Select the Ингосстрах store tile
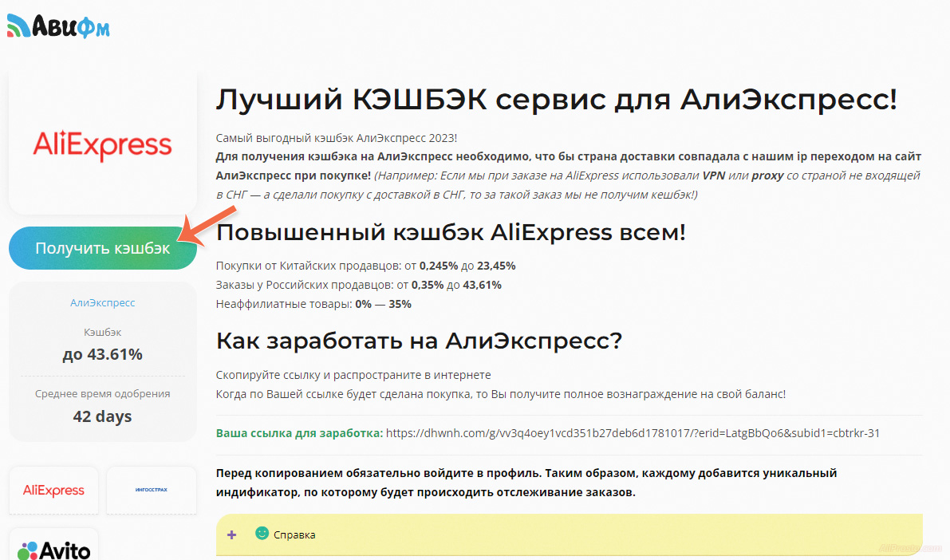The height and width of the screenshot is (560, 950). point(151,490)
